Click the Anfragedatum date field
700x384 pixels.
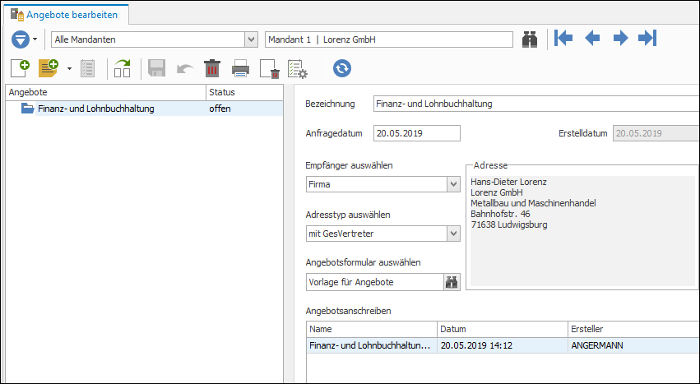point(417,133)
